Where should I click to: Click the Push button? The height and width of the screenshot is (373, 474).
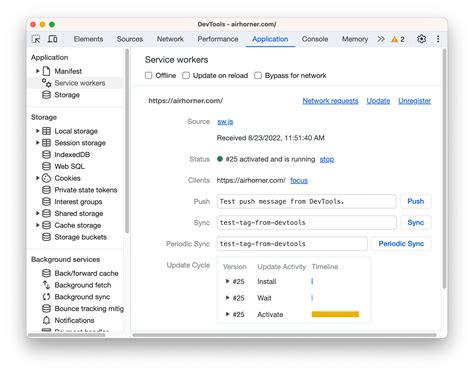point(416,201)
